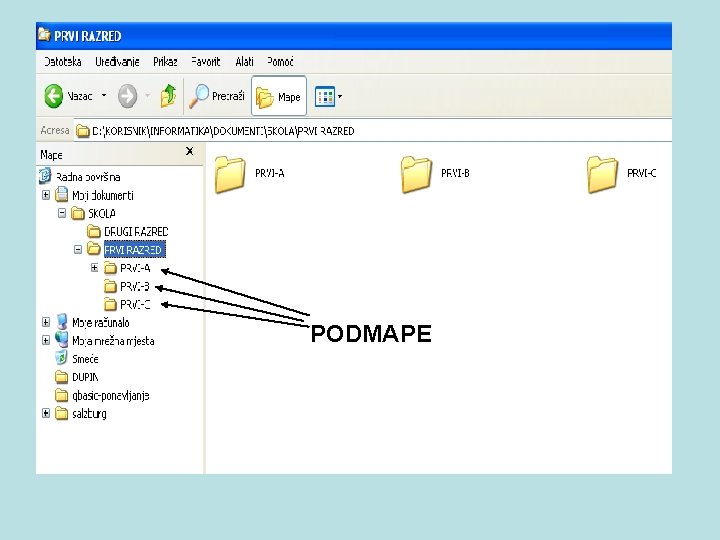Collapse the SKOLA tree node

click(x=62, y=213)
